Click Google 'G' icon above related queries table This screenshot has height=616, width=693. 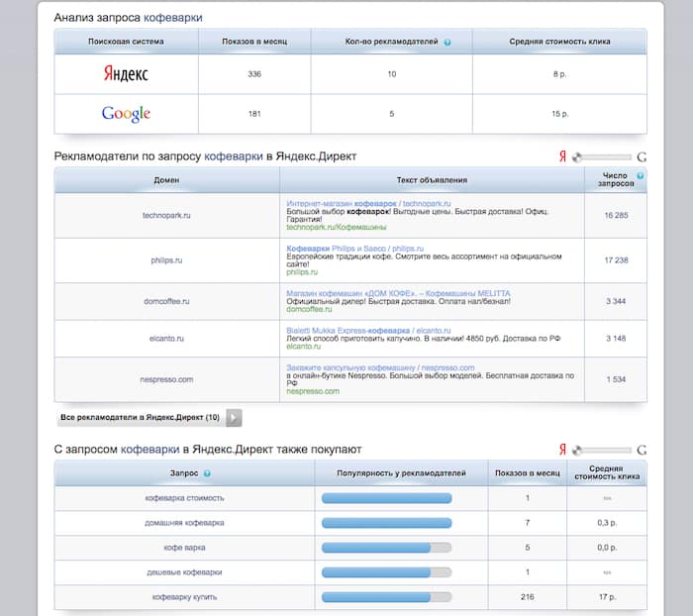point(642,449)
